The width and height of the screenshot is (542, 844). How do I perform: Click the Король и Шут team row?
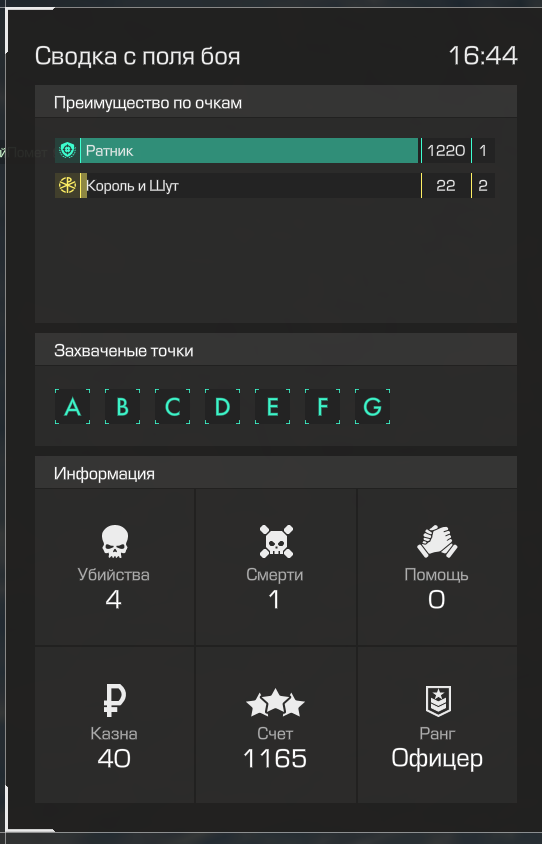(x=274, y=186)
